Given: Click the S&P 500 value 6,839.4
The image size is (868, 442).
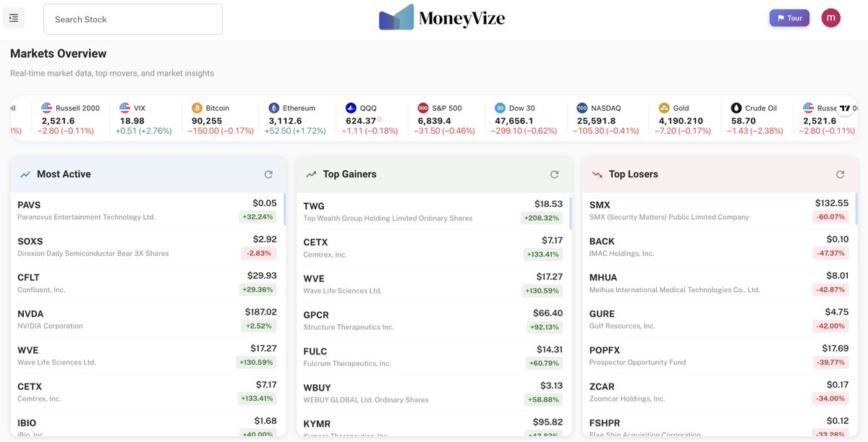Looking at the screenshot, I should pos(434,121).
